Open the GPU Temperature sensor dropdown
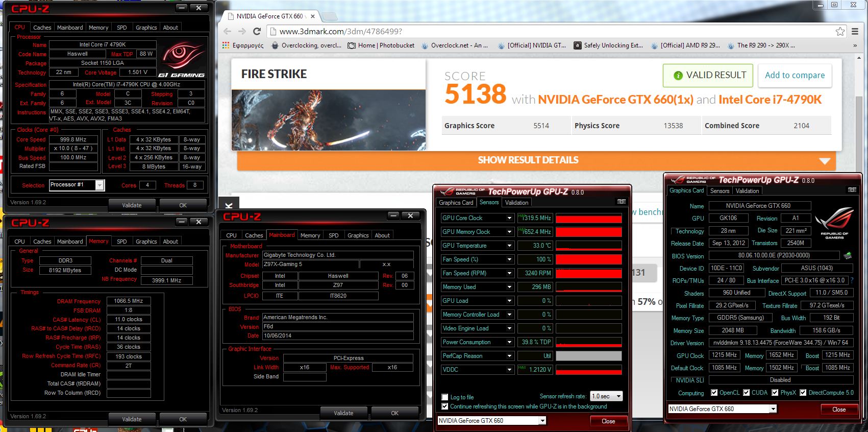Viewport: 868px width, 432px height. pos(509,246)
